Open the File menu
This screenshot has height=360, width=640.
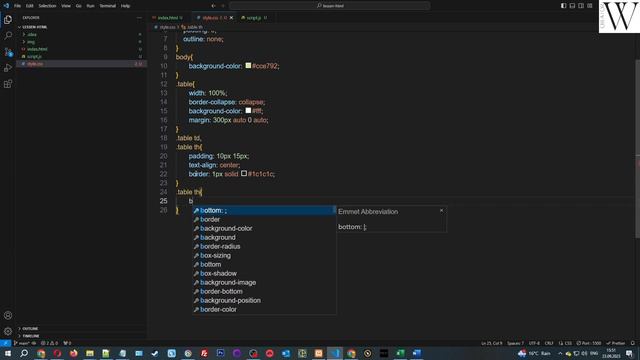point(17,6)
